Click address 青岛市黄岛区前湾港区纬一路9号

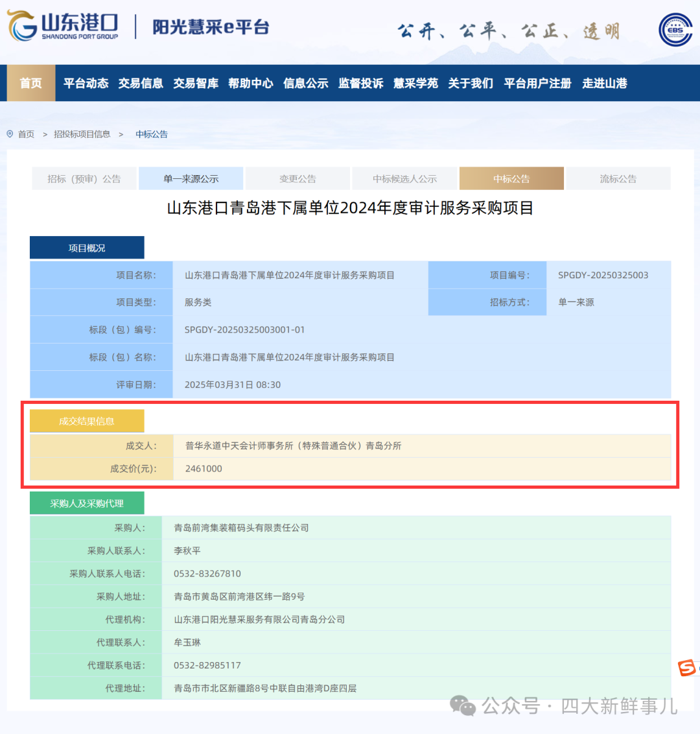coord(239,597)
